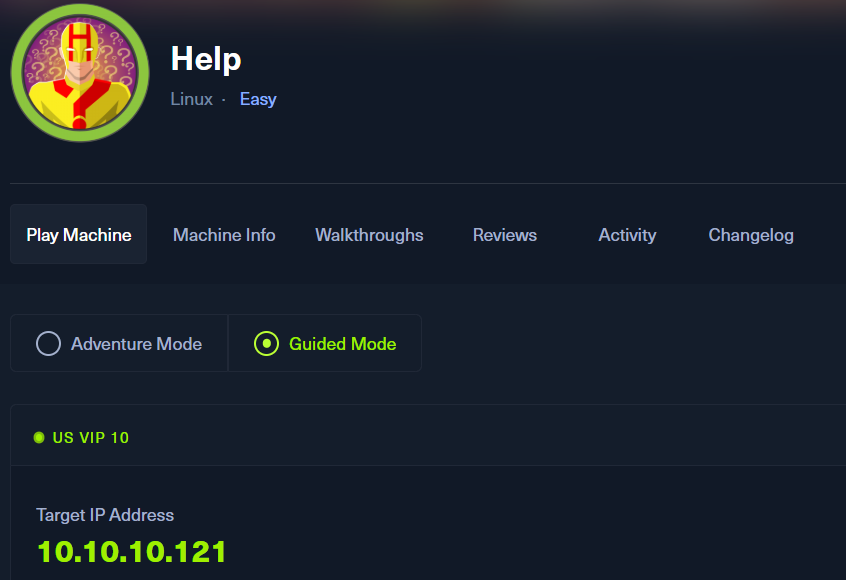846x580 pixels.
Task: Go to the Activity tab
Action: coord(627,235)
